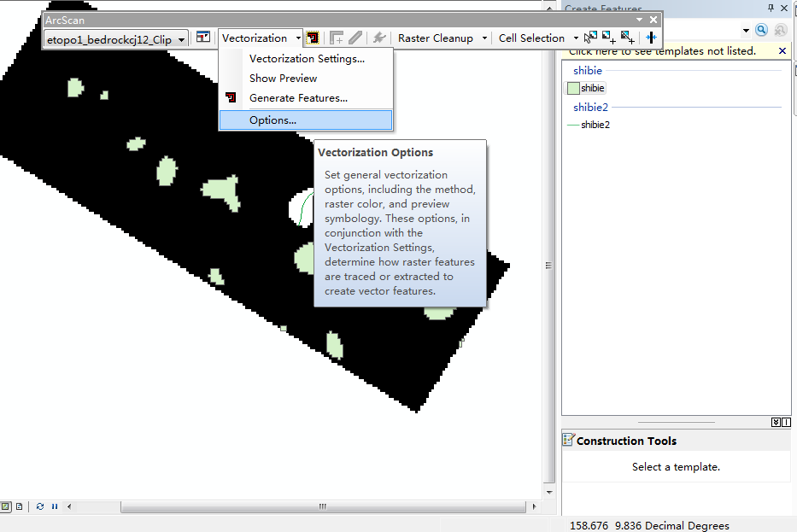Click the Pause Drawing icon
This screenshot has height=532, width=797.
tap(55, 506)
